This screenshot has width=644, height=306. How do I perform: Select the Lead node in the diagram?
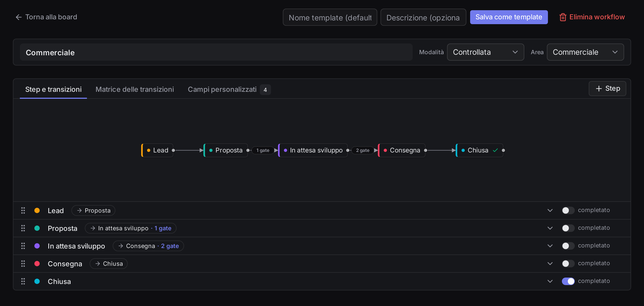tap(157, 150)
